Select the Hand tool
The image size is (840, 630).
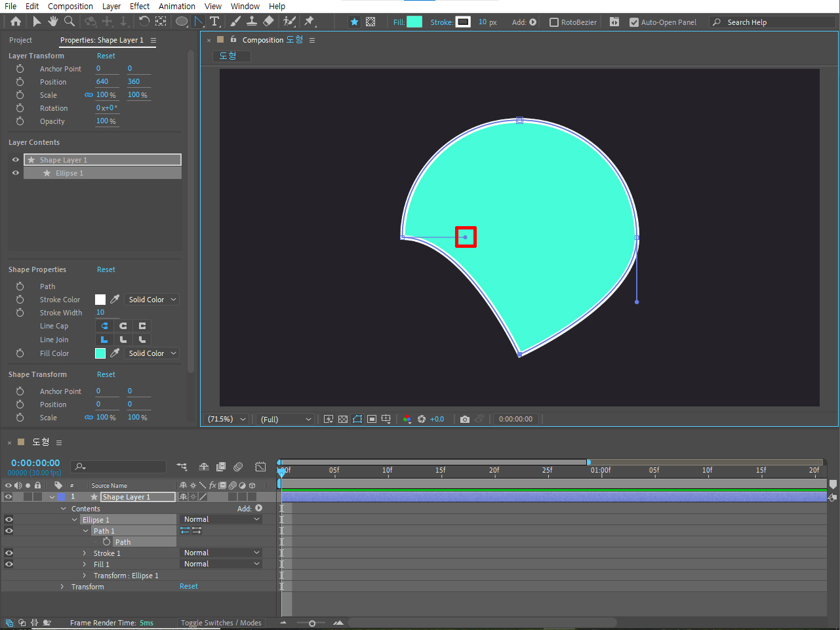coord(52,22)
